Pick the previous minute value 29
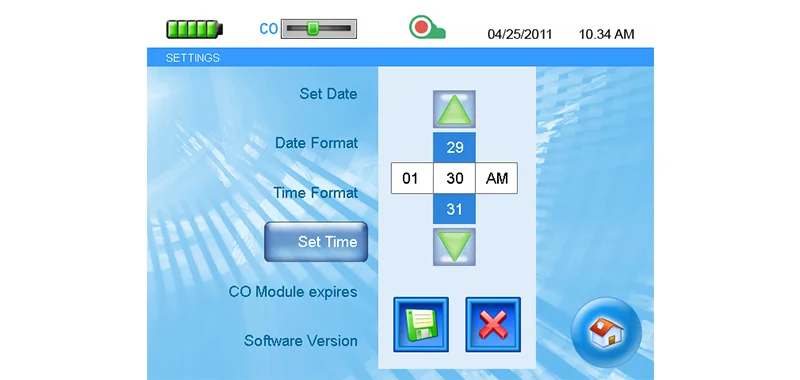This screenshot has height=380, width=800. pos(454,147)
